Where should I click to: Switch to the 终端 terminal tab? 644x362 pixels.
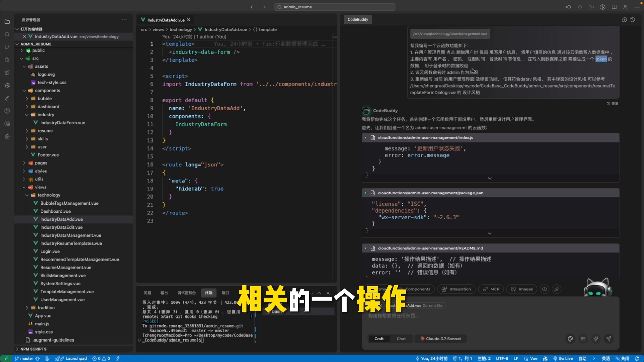(208, 293)
